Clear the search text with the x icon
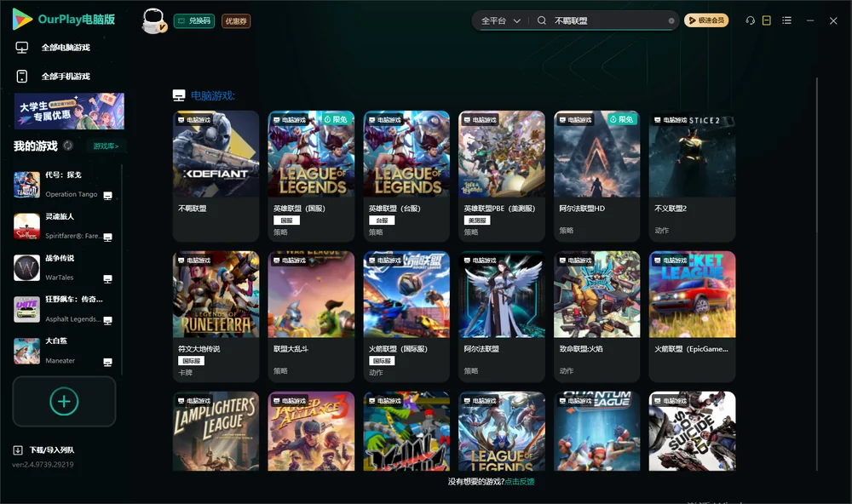The width and height of the screenshot is (852, 504). click(671, 20)
